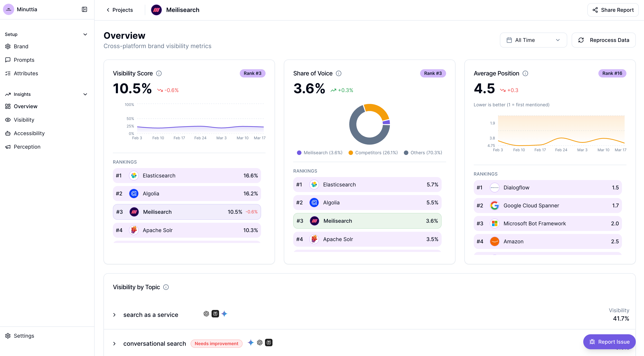
Task: Expand the conversational search topic row
Action: pos(114,343)
